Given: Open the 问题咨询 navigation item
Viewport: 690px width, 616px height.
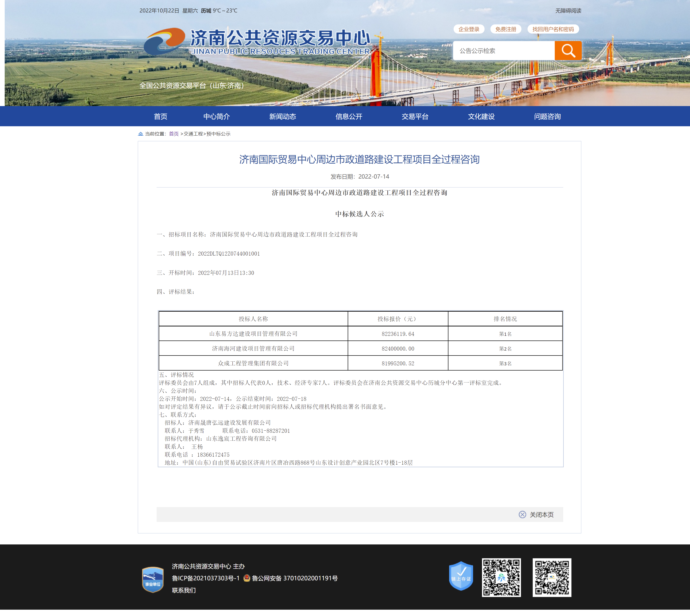Looking at the screenshot, I should click(x=547, y=116).
